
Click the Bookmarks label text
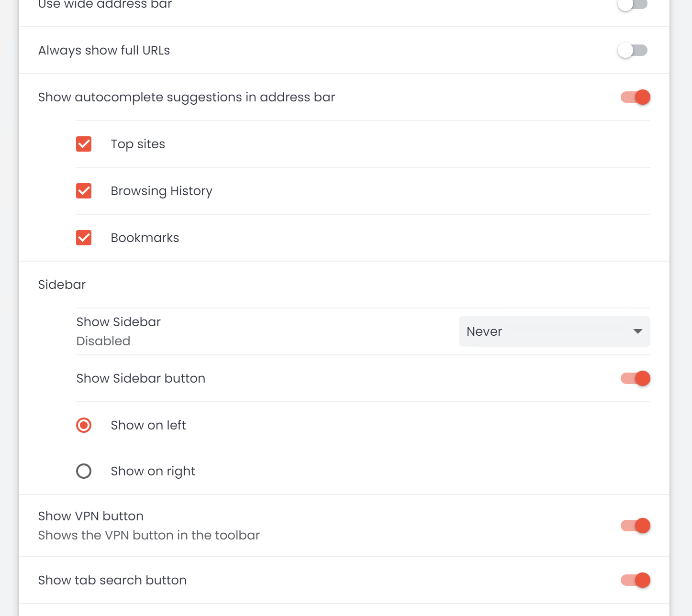click(145, 238)
